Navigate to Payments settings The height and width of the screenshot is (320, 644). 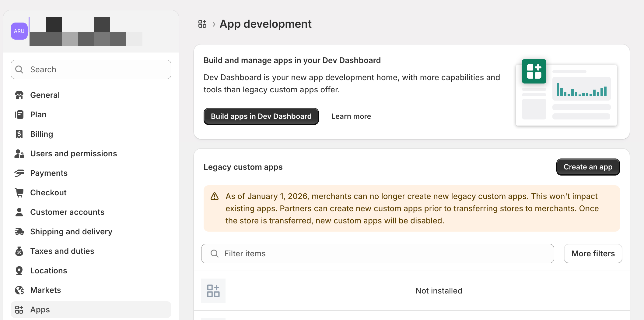[91, 173]
